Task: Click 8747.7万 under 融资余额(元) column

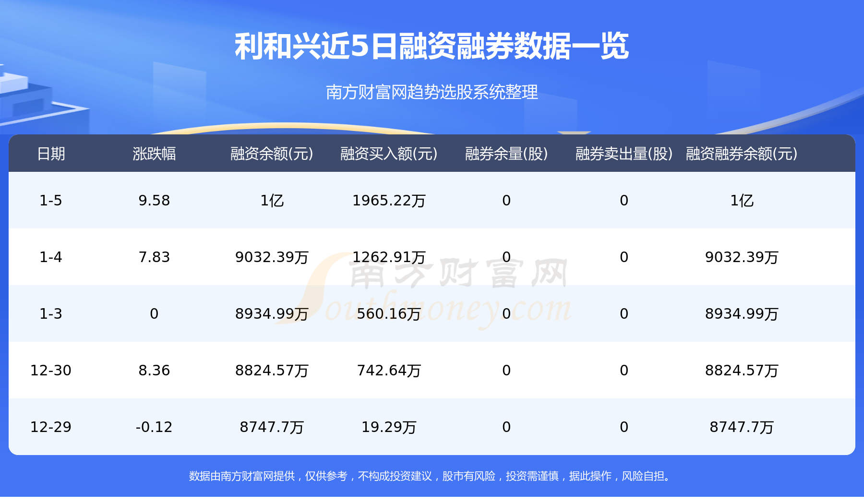Action: click(x=272, y=427)
